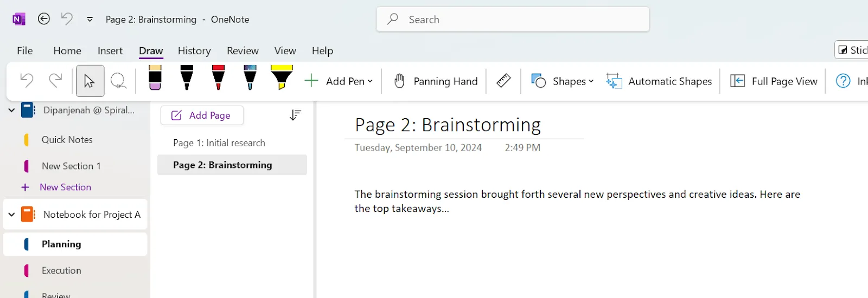Switch to the View tab
The width and height of the screenshot is (868, 298).
tap(285, 50)
